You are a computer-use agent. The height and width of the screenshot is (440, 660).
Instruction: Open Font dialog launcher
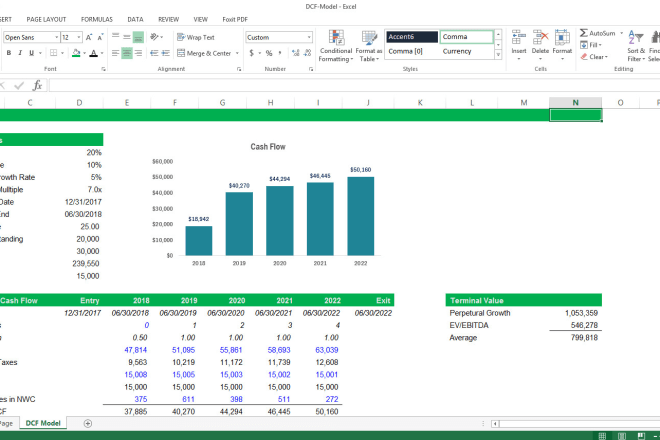pos(104,69)
